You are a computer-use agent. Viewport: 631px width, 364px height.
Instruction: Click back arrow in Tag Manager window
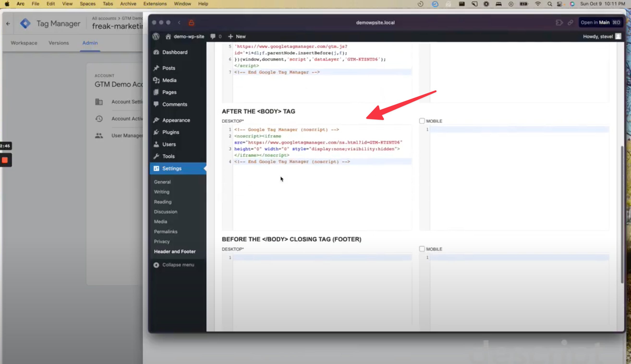8,24
